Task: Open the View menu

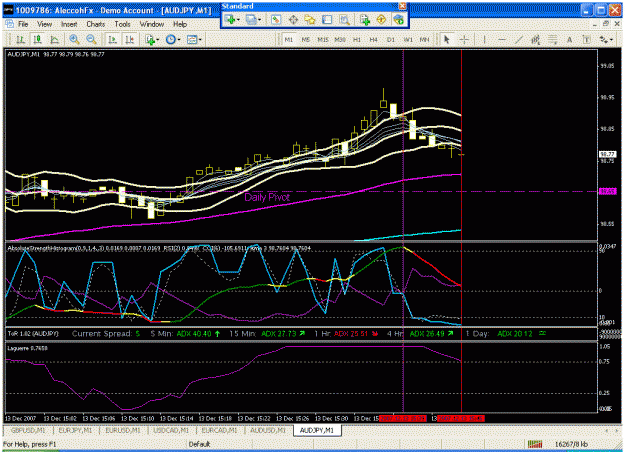Action: point(44,24)
